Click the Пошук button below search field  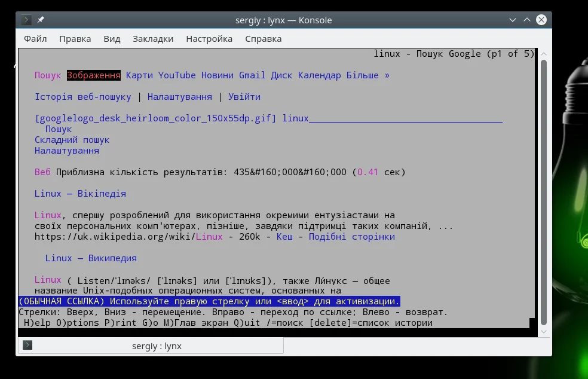click(x=58, y=129)
